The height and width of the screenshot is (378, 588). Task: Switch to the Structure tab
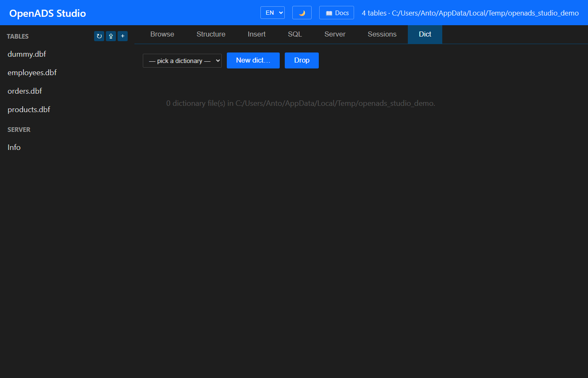(x=211, y=34)
